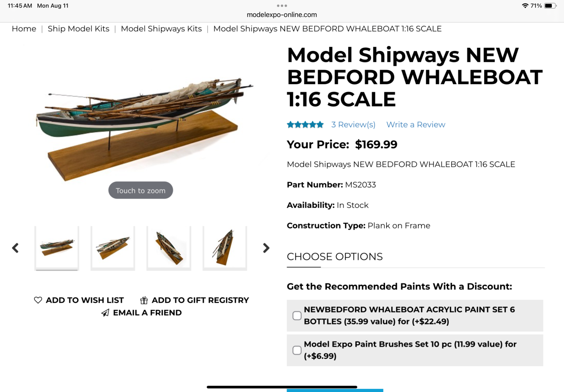Open the 3 Review(s) link
This screenshot has height=392, width=564.
point(353,125)
